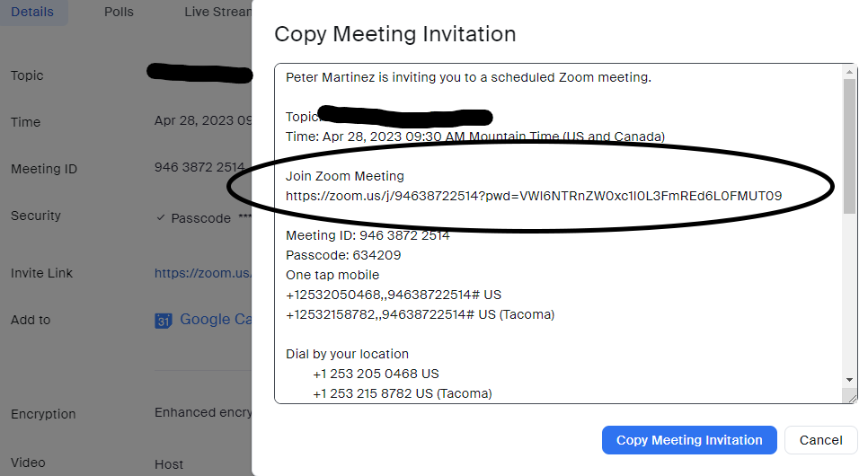Open the Polls tab

(119, 12)
